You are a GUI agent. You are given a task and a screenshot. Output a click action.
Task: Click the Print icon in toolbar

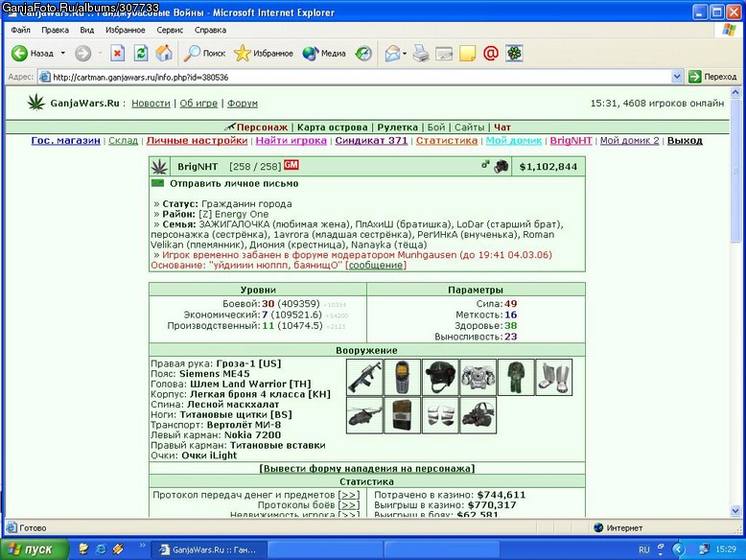point(421,54)
